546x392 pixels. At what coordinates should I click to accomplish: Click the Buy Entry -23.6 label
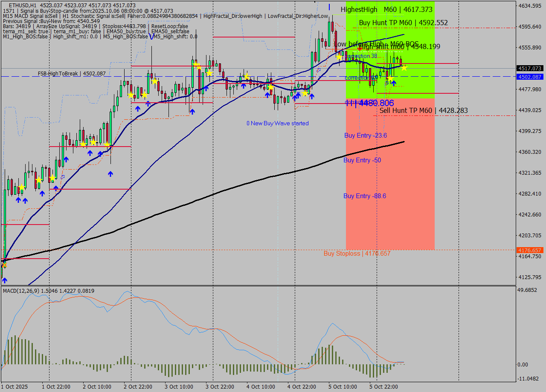365,135
